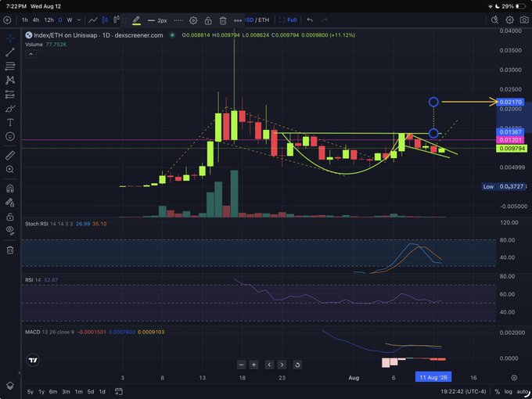Change the drawing line color pencil

tap(136, 20)
